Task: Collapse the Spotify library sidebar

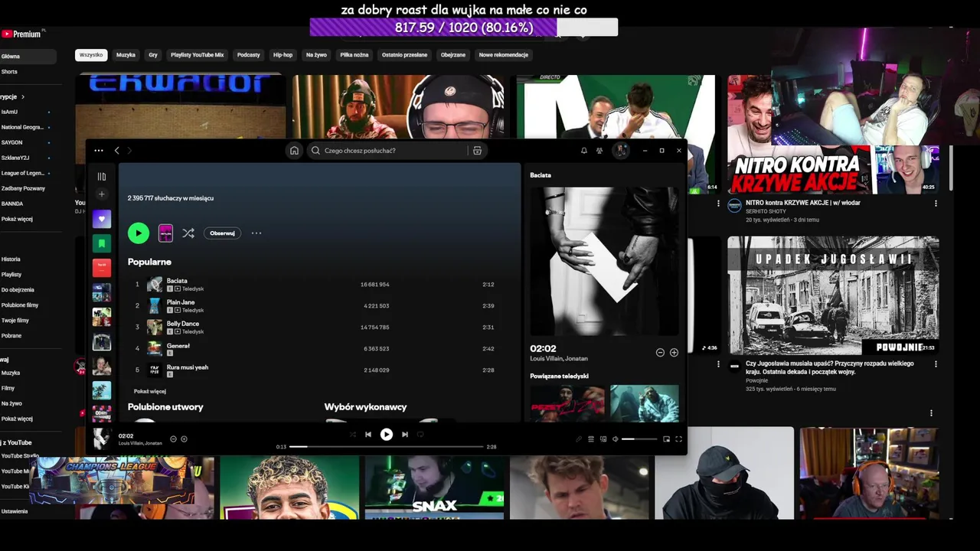Action: pyautogui.click(x=102, y=177)
